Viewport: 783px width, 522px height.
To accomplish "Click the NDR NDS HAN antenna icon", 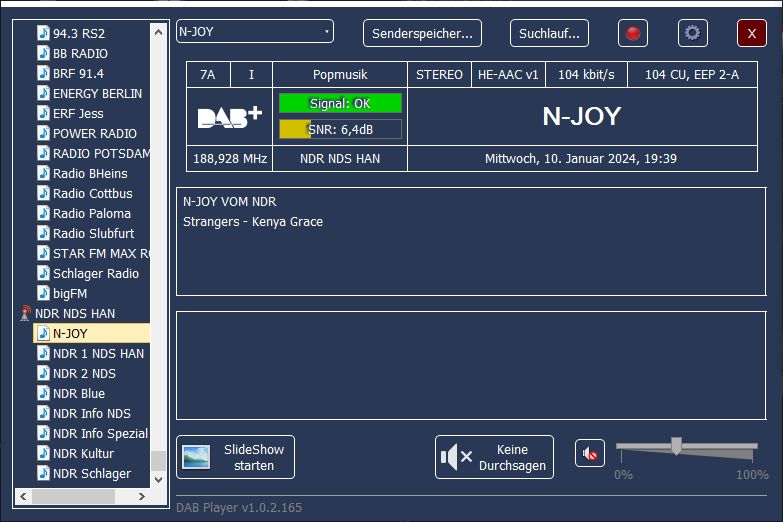I will tap(25, 313).
